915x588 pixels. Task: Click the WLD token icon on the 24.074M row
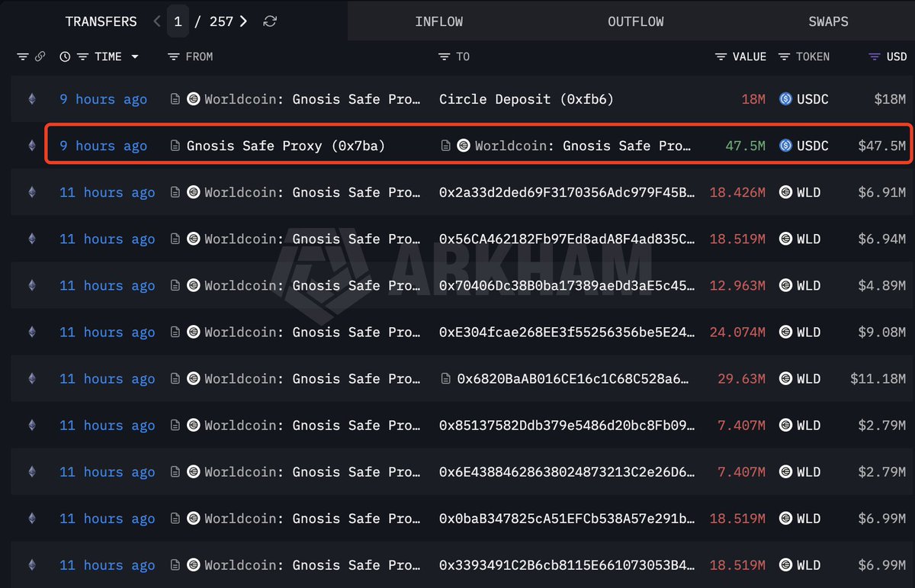pyautogui.click(x=786, y=332)
